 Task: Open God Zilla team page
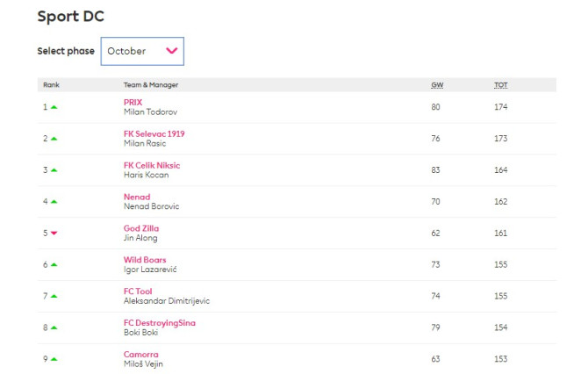coord(141,228)
